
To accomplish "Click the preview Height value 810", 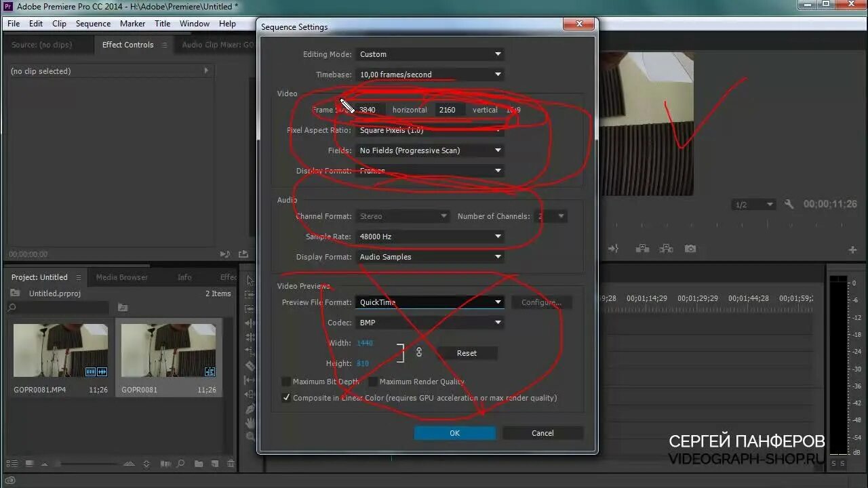I will pos(363,363).
